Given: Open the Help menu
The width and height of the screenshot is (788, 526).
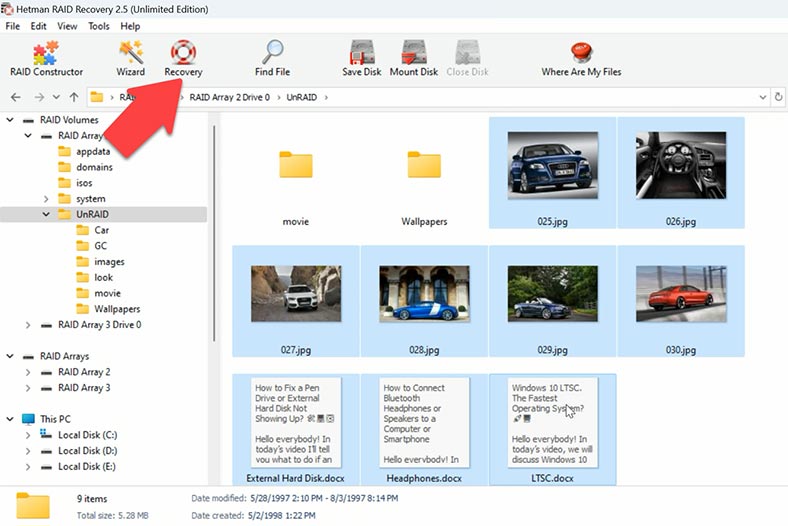Looking at the screenshot, I should click(130, 26).
